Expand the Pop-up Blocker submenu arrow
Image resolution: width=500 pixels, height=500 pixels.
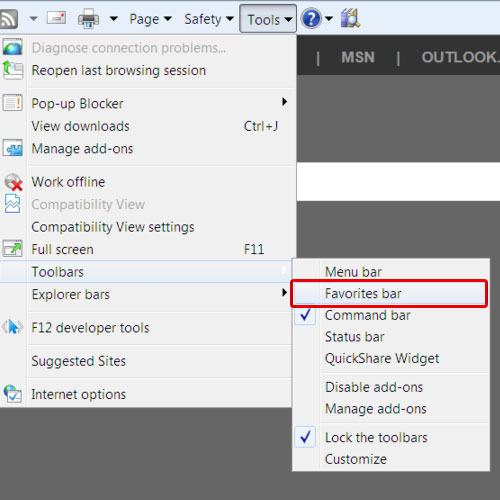pos(284,102)
